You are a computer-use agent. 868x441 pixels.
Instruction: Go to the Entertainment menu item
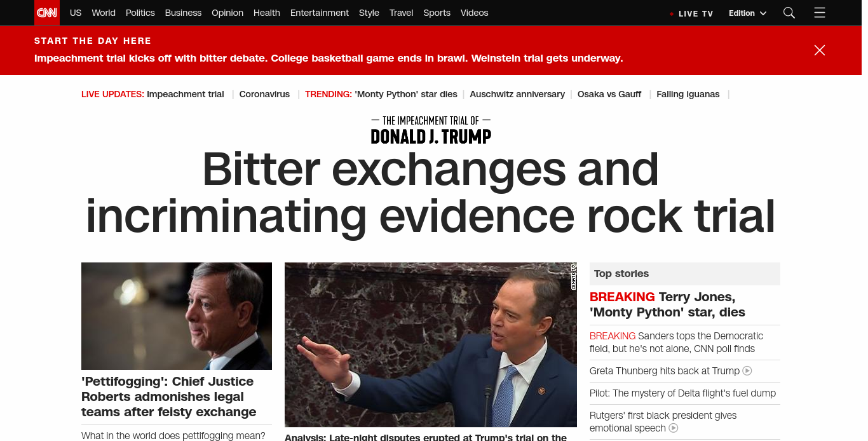pos(320,13)
